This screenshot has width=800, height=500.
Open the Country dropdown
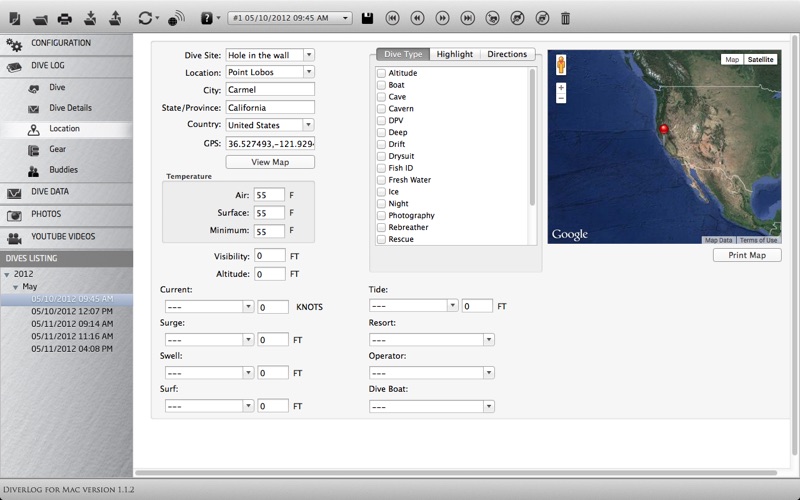308,125
